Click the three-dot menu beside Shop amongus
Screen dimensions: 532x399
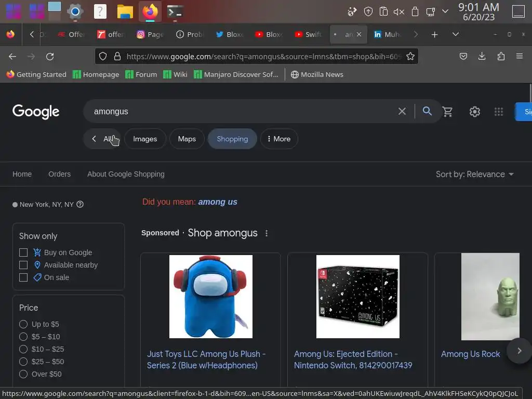point(267,233)
